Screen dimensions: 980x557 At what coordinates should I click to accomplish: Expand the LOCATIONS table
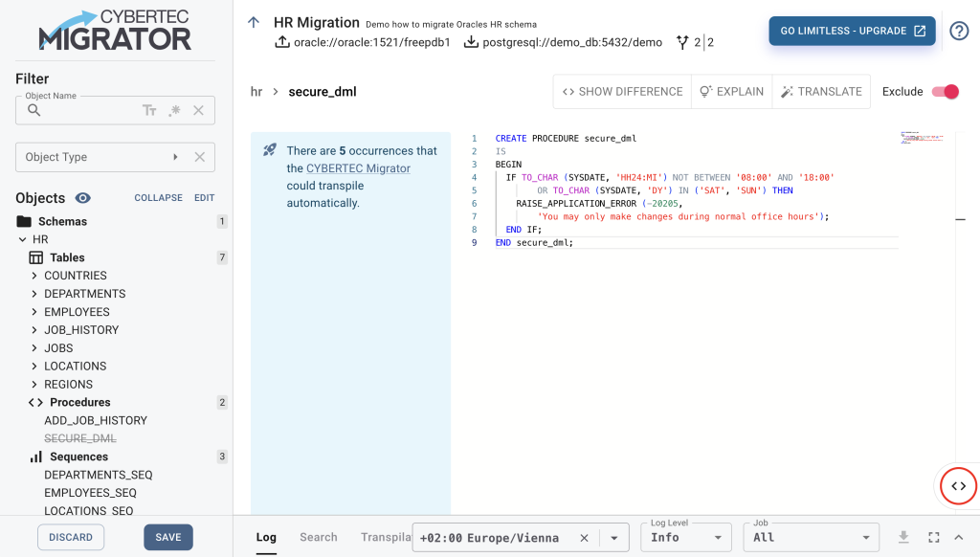coord(34,367)
